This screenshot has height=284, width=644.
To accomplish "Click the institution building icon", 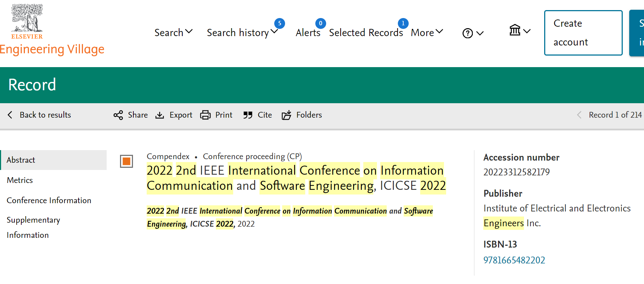I will point(515,30).
